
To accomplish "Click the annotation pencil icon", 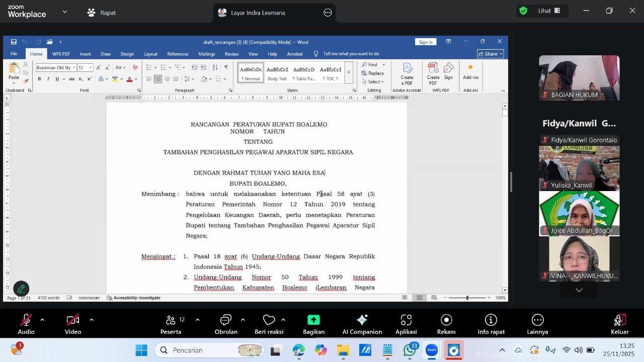I will pyautogui.click(x=21, y=289).
